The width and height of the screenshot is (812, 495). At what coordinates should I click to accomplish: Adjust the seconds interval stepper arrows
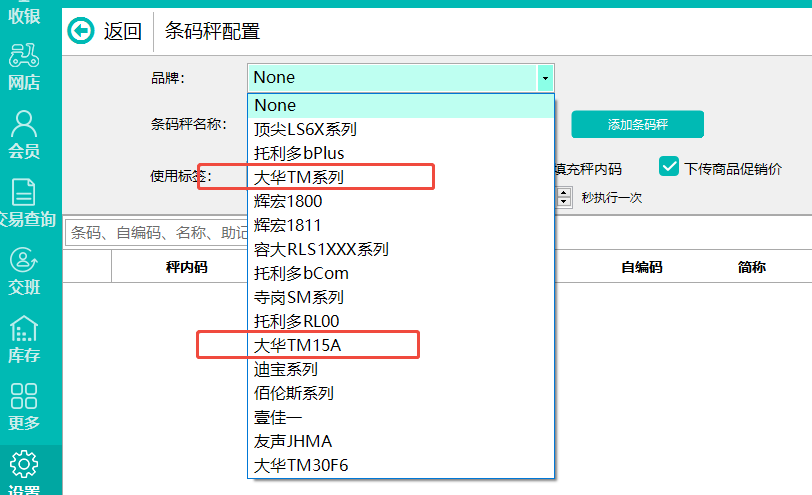click(564, 197)
